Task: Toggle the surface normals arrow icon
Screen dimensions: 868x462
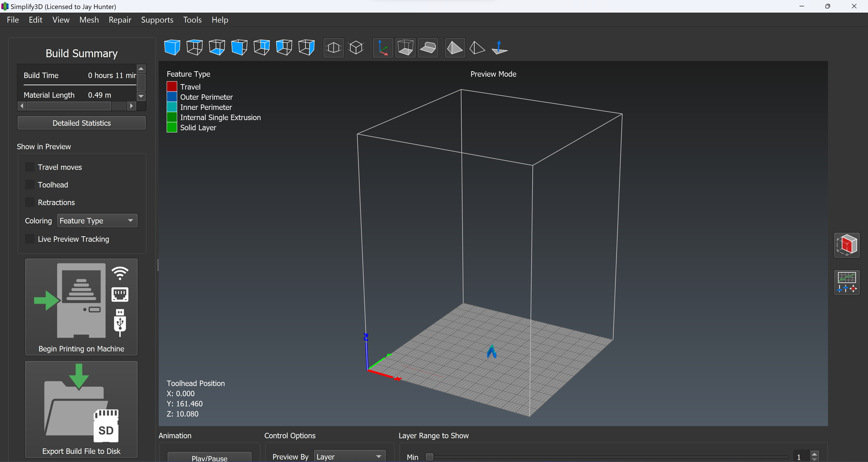Action: click(x=499, y=48)
